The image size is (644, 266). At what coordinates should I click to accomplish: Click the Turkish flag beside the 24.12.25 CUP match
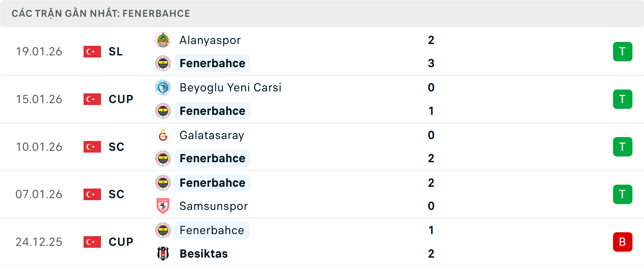click(92, 242)
